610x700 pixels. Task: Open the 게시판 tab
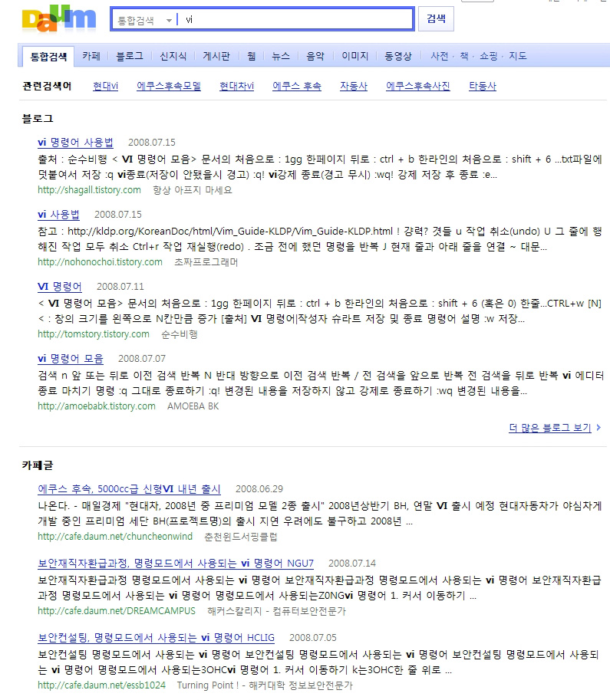coord(216,56)
